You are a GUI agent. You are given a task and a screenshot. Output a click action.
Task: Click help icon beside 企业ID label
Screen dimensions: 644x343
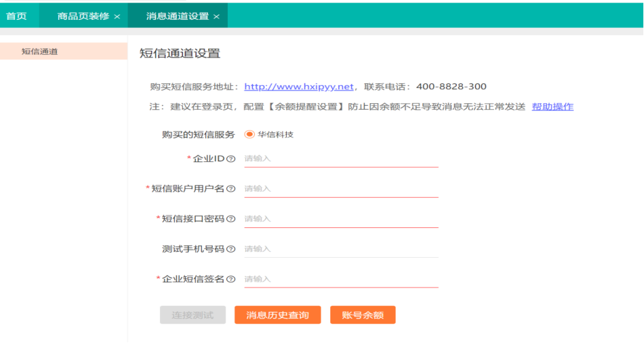[x=231, y=159]
